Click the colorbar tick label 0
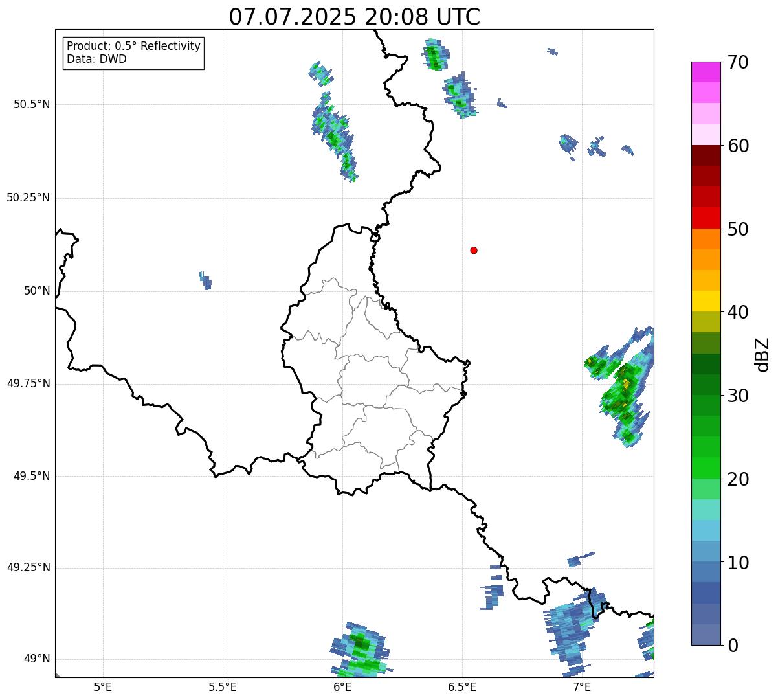The image size is (778, 700). (733, 646)
